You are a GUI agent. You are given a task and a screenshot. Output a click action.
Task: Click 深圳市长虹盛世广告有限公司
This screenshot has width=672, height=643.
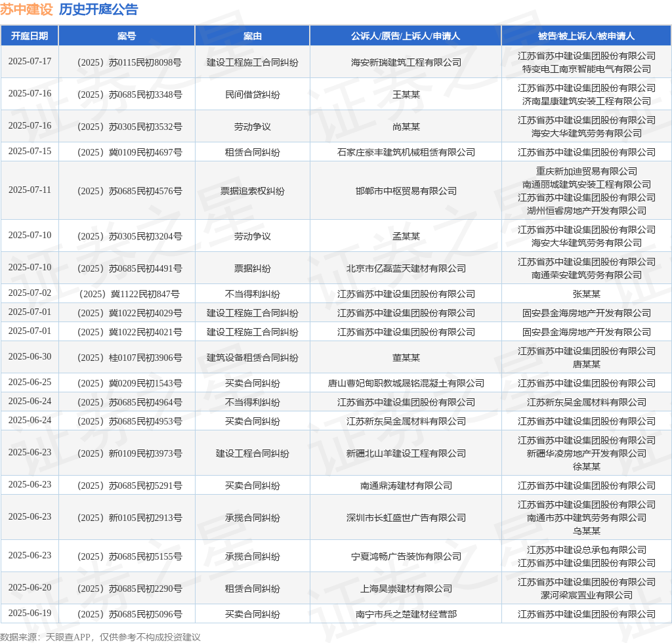click(x=406, y=518)
